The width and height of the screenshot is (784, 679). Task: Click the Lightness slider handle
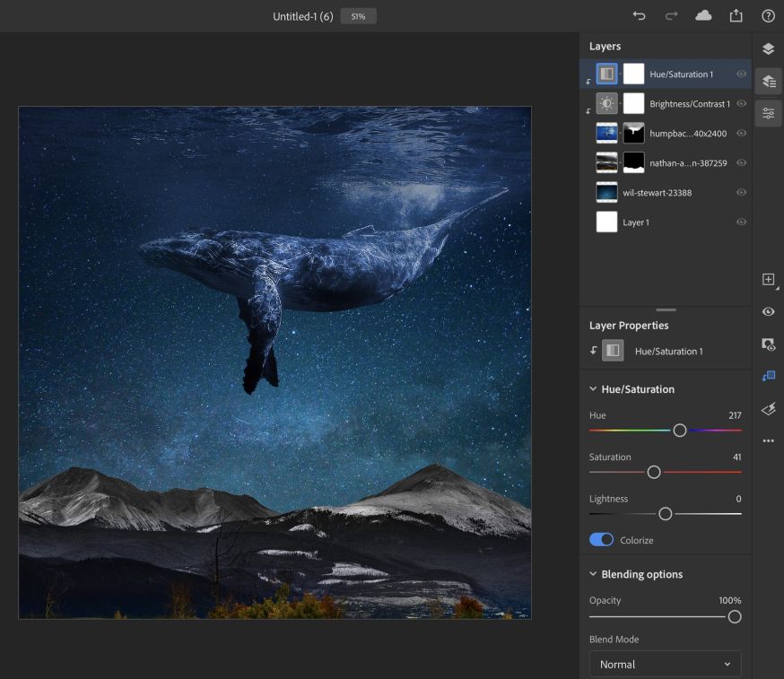665,513
